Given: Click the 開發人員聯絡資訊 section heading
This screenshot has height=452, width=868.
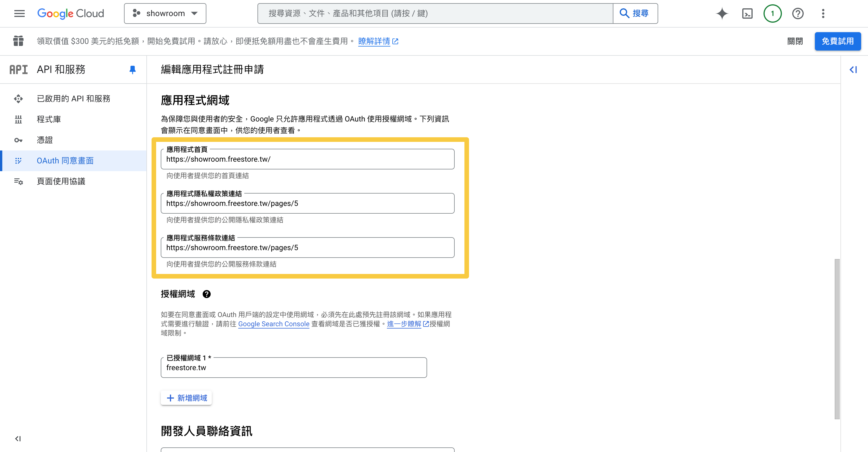Looking at the screenshot, I should (206, 431).
